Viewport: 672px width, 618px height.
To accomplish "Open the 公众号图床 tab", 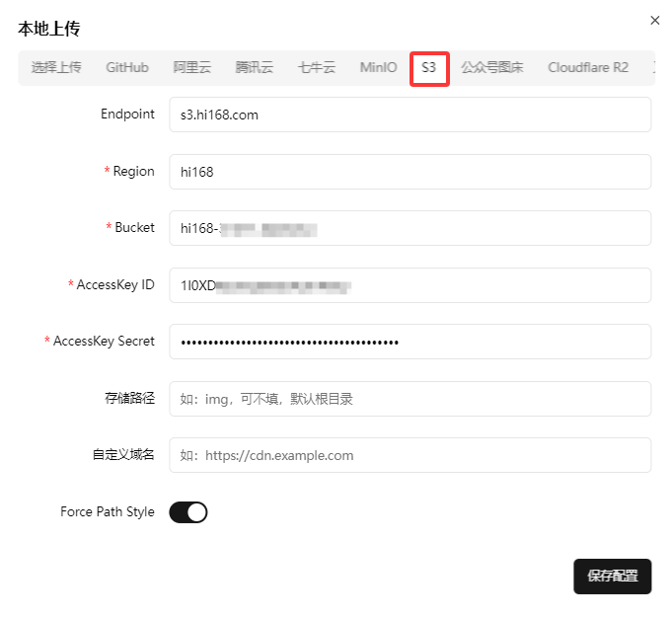I will (x=491, y=68).
